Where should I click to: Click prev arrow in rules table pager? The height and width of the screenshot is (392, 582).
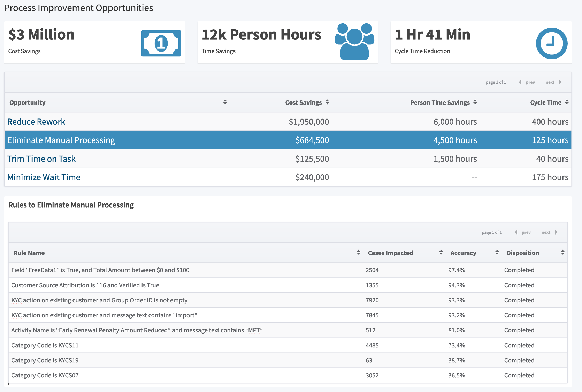click(516, 232)
